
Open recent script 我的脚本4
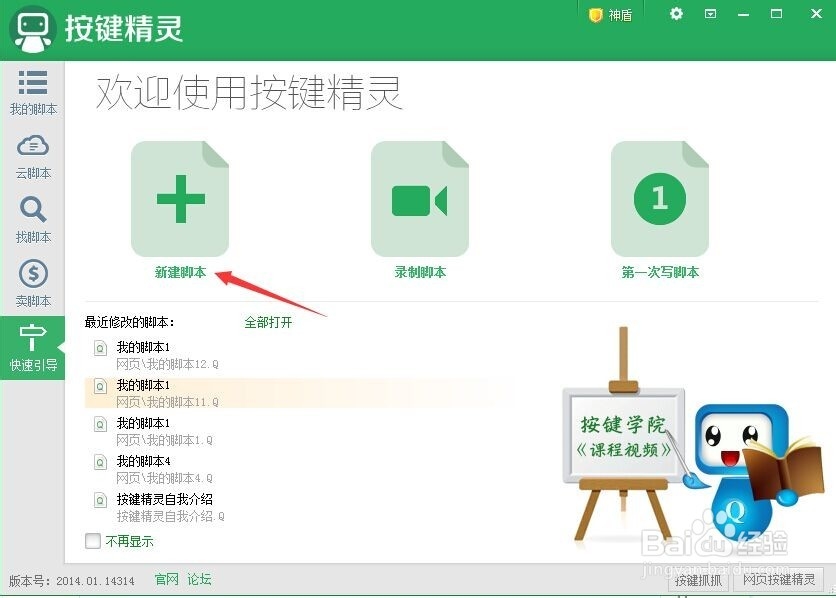point(164,470)
